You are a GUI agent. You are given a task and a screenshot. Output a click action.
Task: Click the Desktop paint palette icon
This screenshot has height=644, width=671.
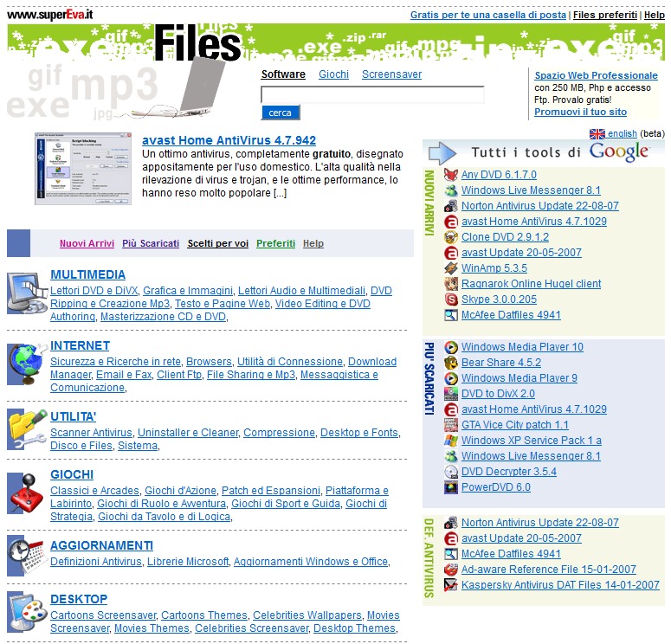click(27, 612)
